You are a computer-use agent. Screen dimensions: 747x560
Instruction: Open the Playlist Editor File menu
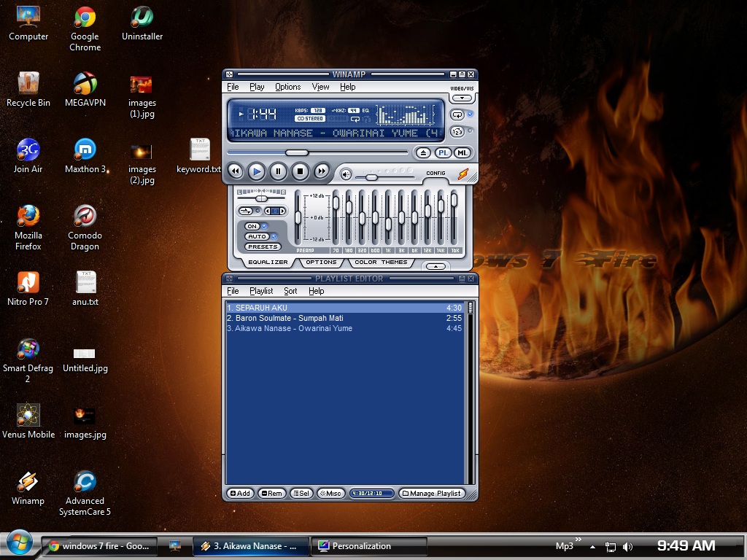pos(233,291)
